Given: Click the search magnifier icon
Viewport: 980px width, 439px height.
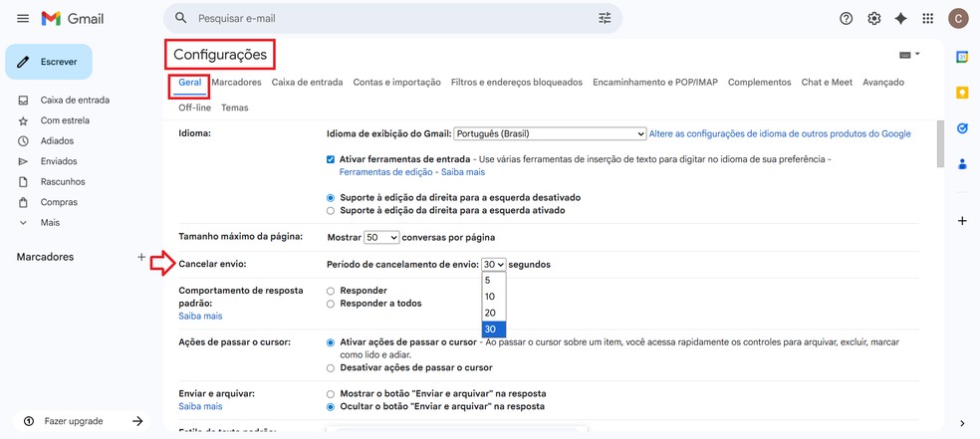Looking at the screenshot, I should point(181,18).
